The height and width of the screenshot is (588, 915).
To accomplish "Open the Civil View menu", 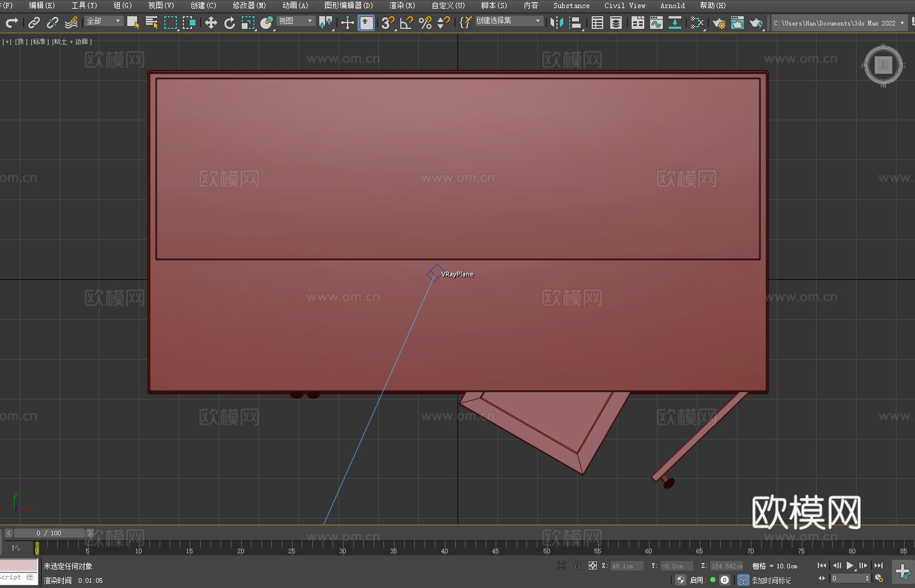I will 625,5.
